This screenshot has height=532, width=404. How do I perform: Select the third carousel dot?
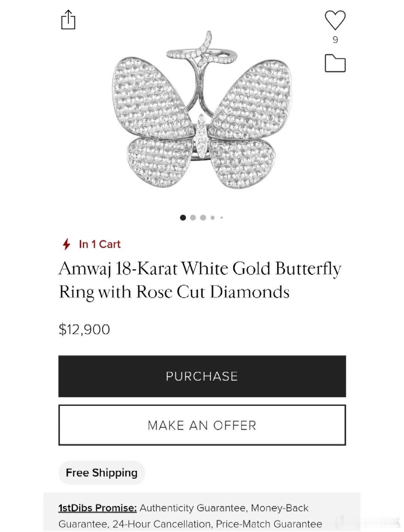click(x=203, y=218)
